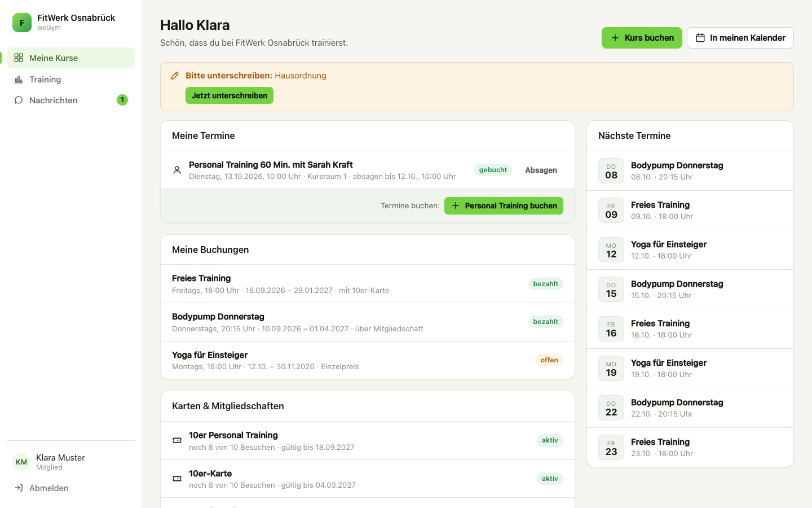Open the 10er-Karte entry
Viewport: 812px width, 508px height.
[x=368, y=479]
